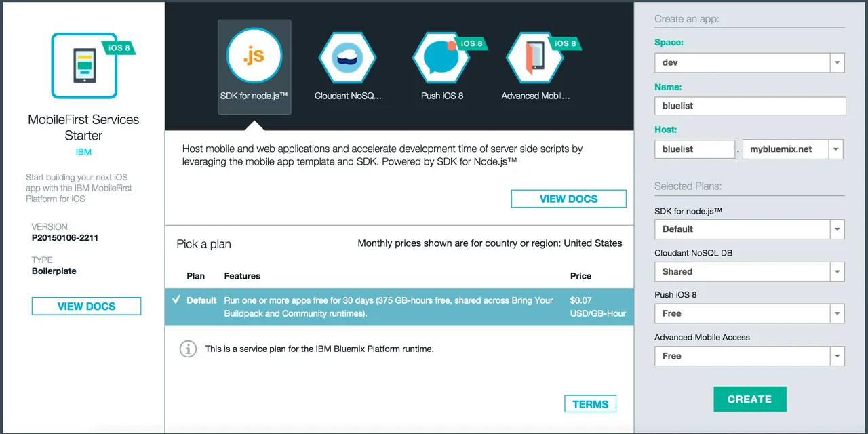Click the MobileFirst Services Starter phone icon

click(85, 66)
